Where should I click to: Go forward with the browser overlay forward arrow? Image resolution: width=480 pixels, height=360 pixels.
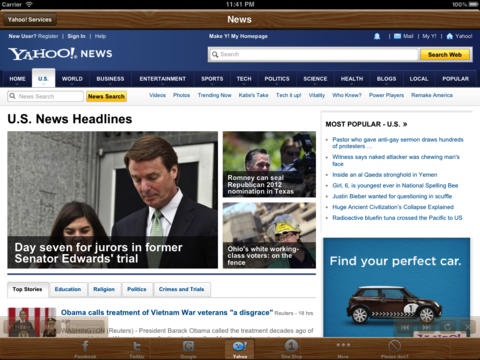click(426, 327)
